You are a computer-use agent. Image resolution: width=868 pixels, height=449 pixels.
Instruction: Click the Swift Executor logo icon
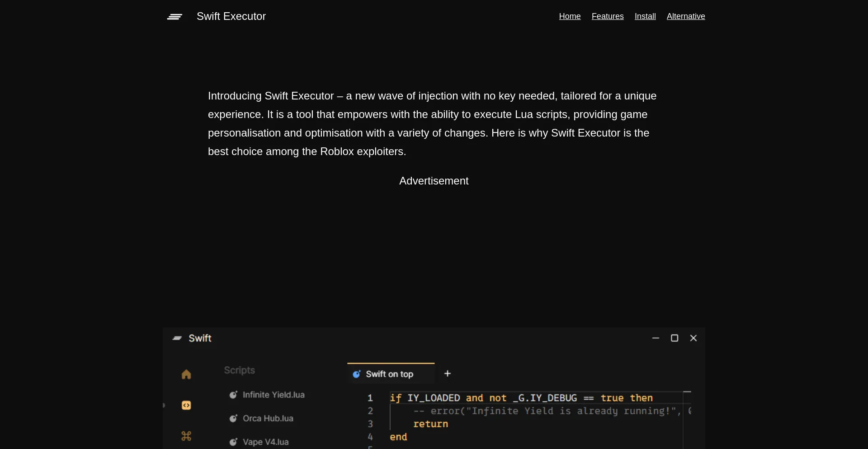click(175, 17)
